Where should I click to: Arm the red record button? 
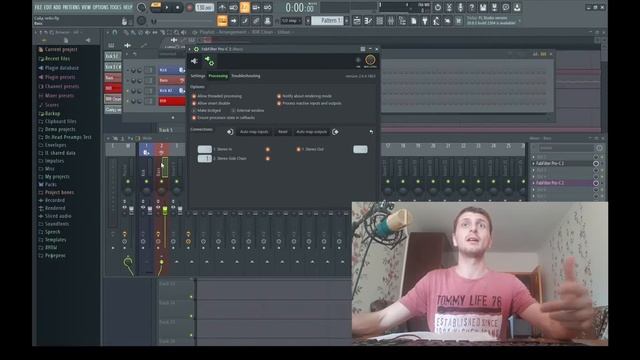coord(189,7)
